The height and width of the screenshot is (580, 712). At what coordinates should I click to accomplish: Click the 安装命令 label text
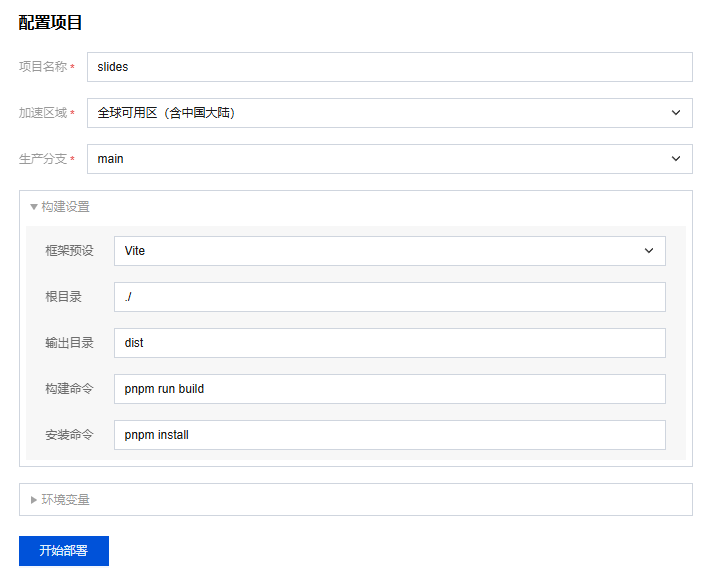pyautogui.click(x=69, y=435)
